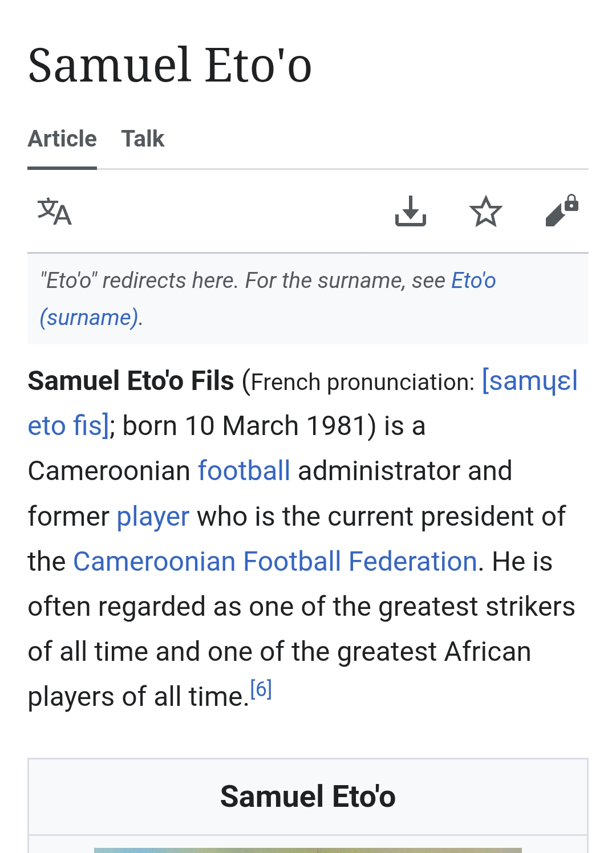
Task: Open the French IPA pronunciation link
Action: click(x=302, y=403)
